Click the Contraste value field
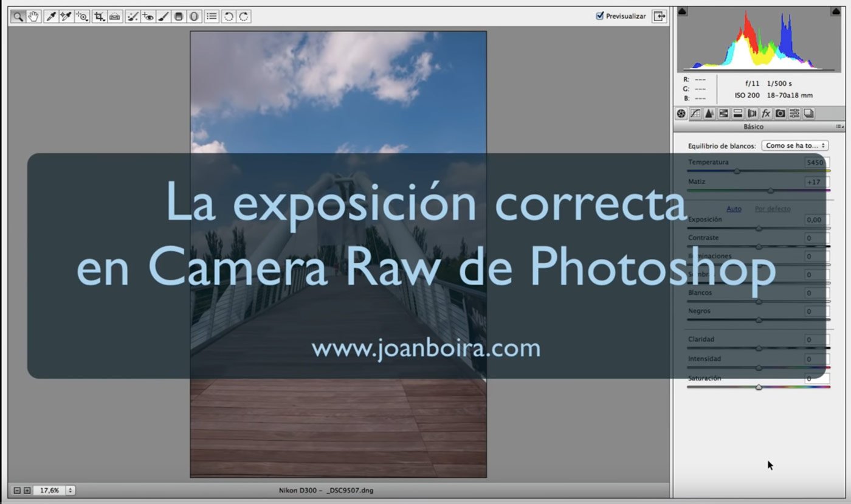 (x=817, y=238)
